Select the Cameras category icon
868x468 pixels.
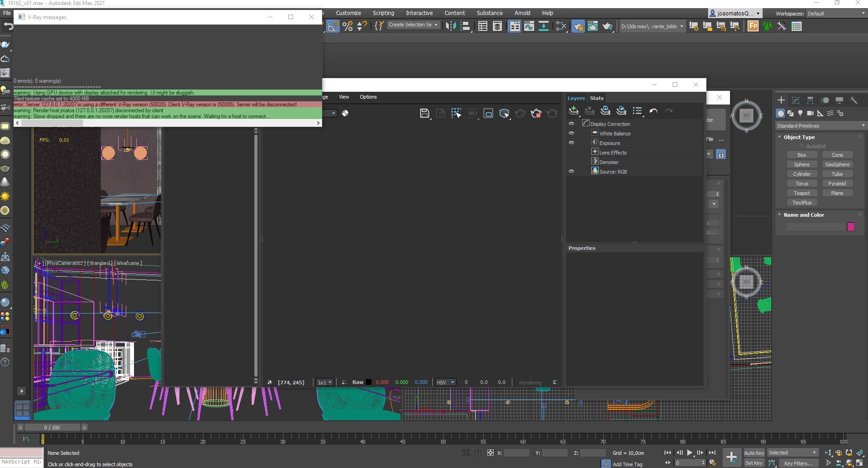(x=810, y=113)
